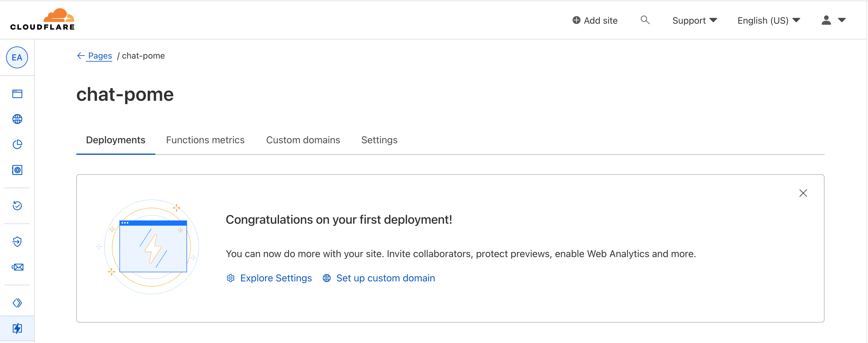
Task: Click the search magnifier icon
Action: coord(645,20)
